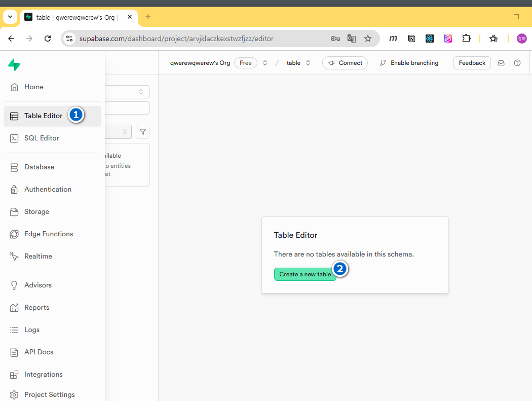This screenshot has width=532, height=401.
Task: Open the Chrome tab search dropdown
Action: click(x=10, y=17)
